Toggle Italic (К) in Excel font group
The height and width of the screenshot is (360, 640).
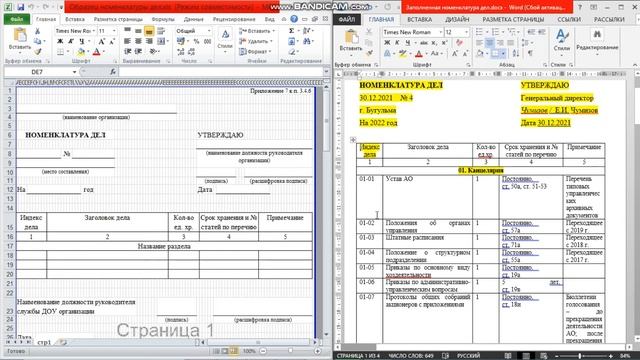71,41
